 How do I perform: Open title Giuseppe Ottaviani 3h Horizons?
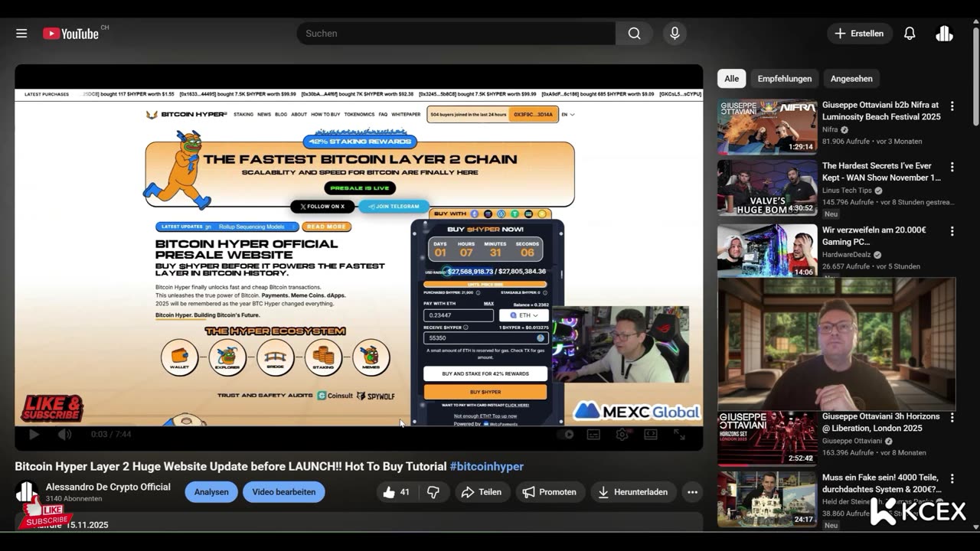click(x=881, y=422)
